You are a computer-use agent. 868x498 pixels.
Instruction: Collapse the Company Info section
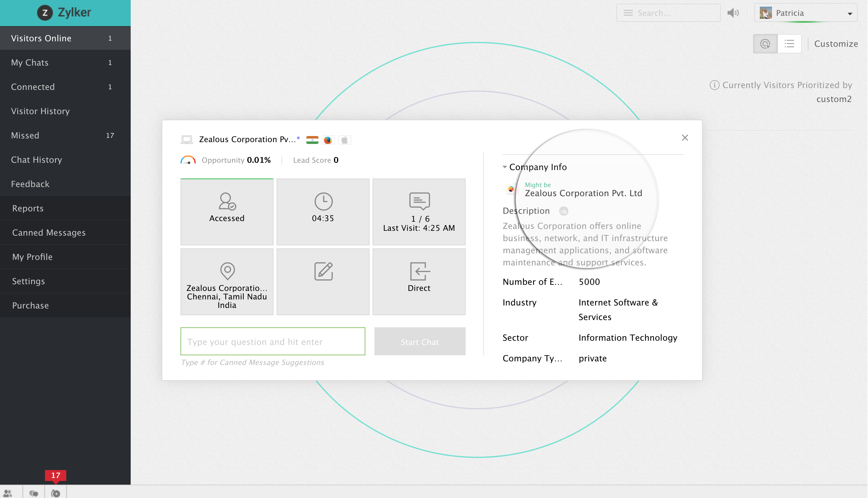(x=505, y=167)
